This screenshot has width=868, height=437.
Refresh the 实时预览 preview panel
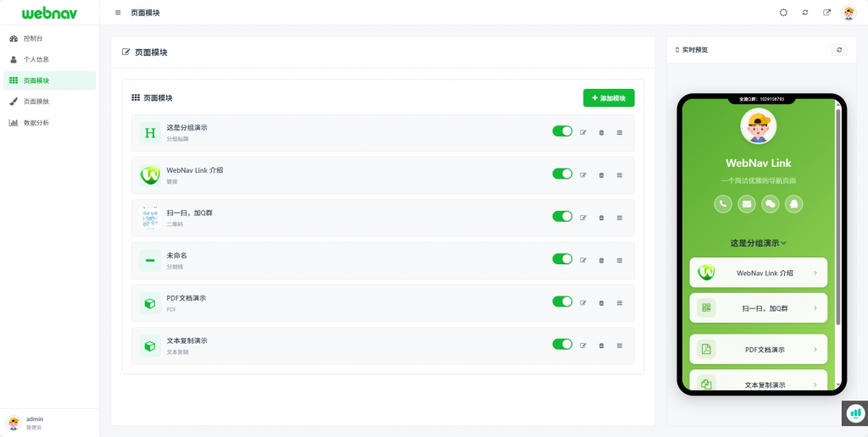(x=839, y=50)
